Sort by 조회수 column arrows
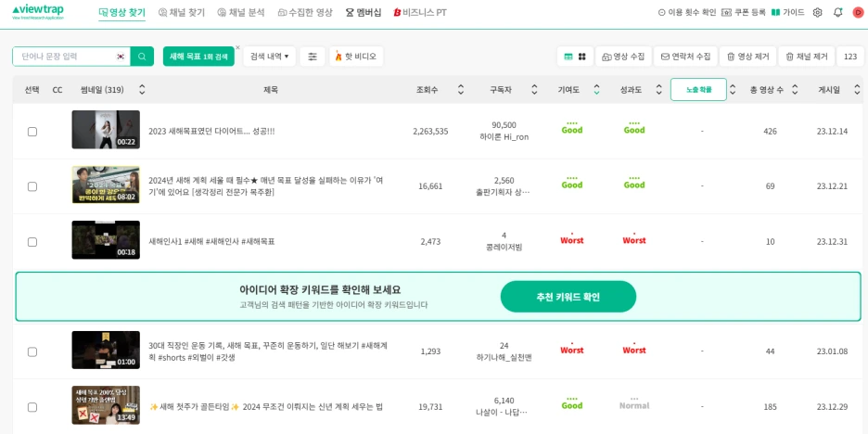 coord(461,90)
